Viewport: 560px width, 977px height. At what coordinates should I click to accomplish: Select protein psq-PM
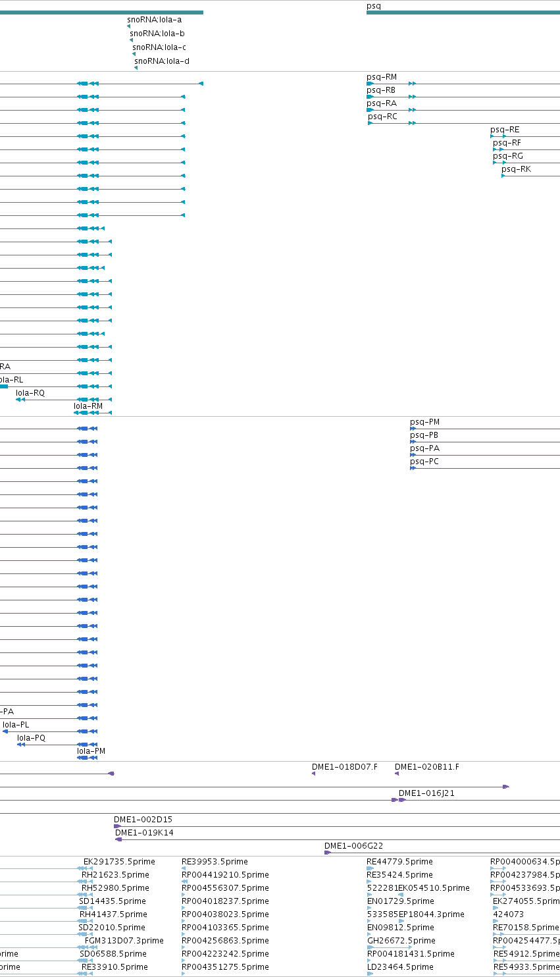coord(424,422)
